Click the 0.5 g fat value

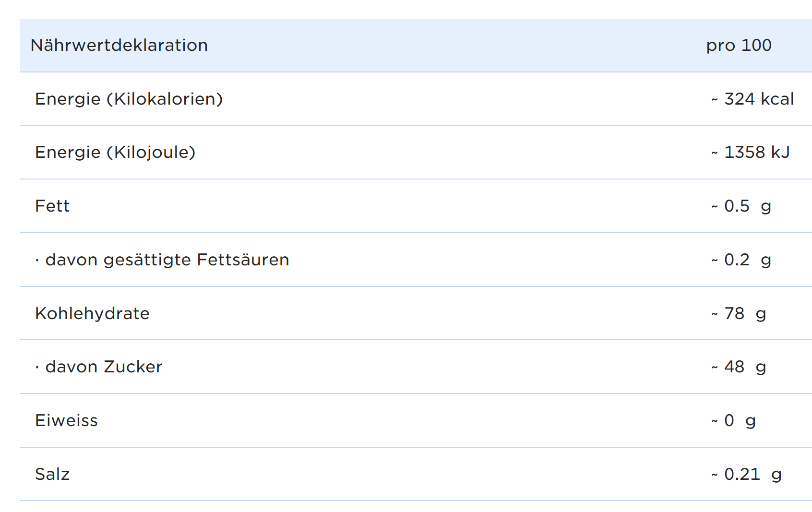[747, 206]
